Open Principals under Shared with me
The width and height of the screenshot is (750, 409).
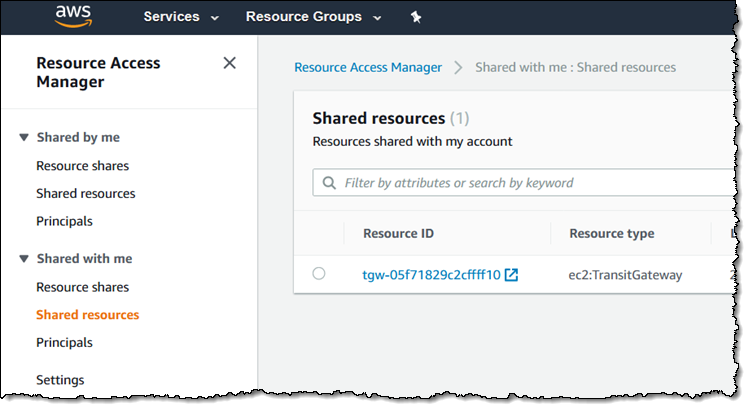[64, 342]
